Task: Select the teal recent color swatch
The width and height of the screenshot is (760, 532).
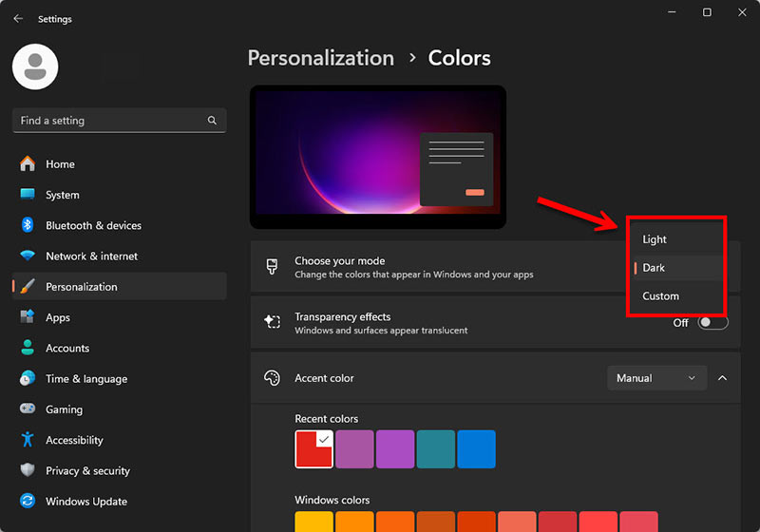Action: point(436,449)
